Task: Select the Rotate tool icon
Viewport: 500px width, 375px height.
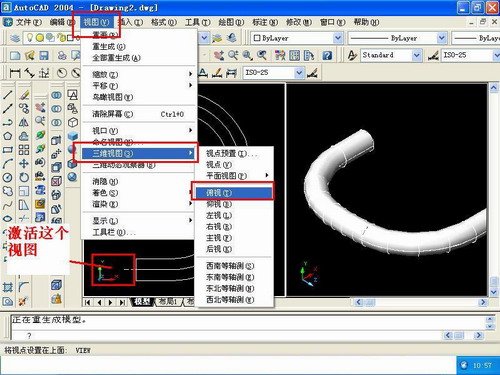Action: [24, 177]
